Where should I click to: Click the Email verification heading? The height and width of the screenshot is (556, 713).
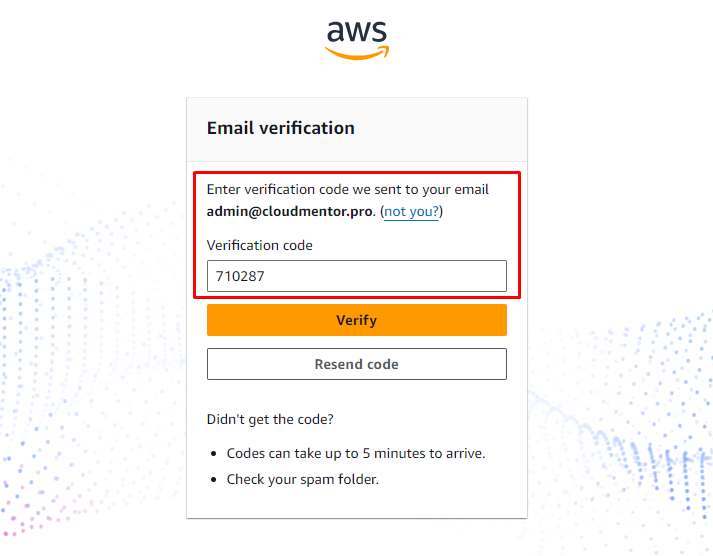(x=281, y=128)
